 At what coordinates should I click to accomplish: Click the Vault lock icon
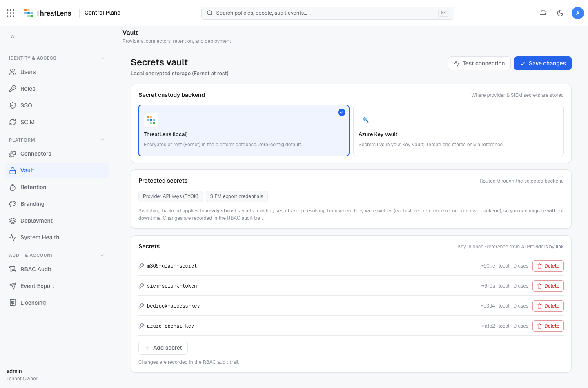[x=13, y=170]
